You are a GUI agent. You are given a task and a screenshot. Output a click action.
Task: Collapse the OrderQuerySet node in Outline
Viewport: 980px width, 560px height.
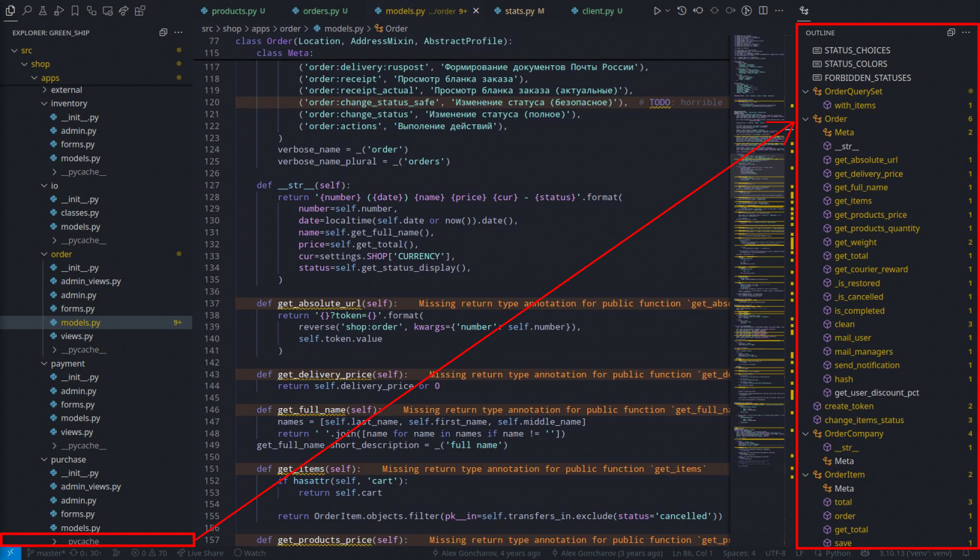806,91
